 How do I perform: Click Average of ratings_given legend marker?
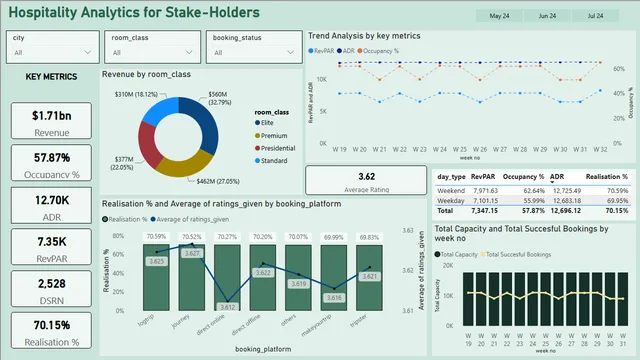pos(153,219)
